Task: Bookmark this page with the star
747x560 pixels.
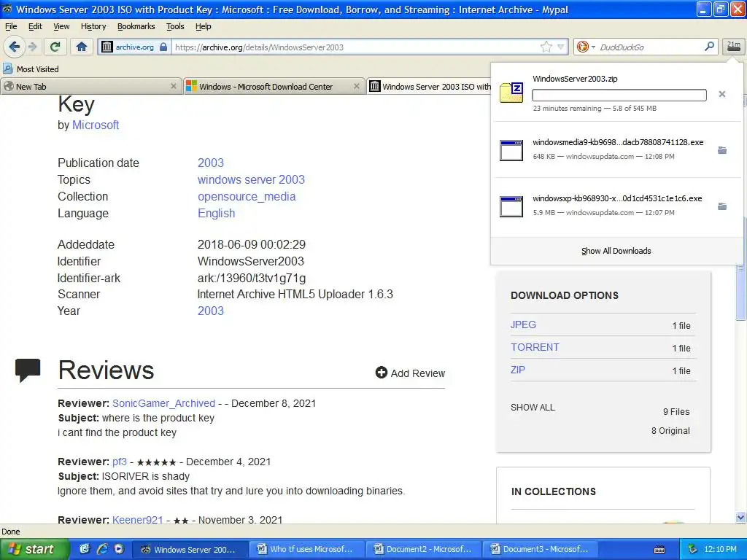Action: 546,47
